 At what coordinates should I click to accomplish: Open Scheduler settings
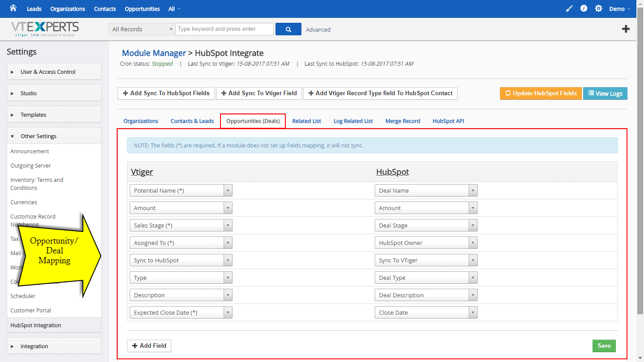[23, 296]
